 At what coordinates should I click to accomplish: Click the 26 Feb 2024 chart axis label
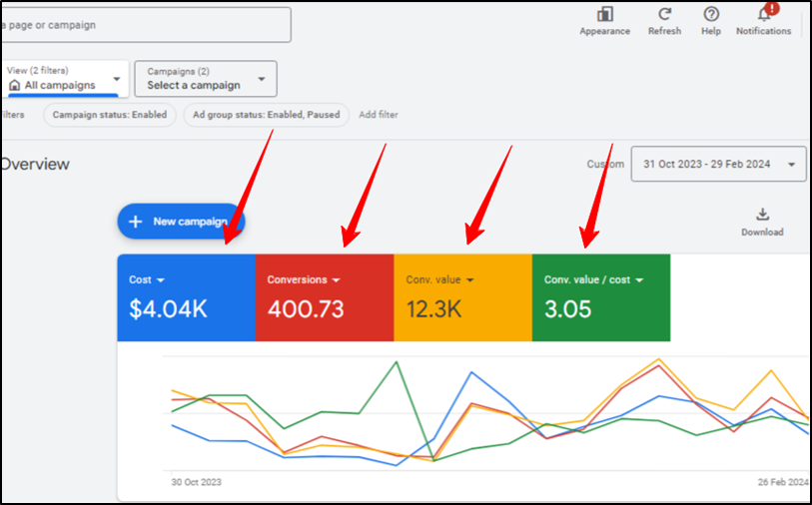click(x=783, y=482)
